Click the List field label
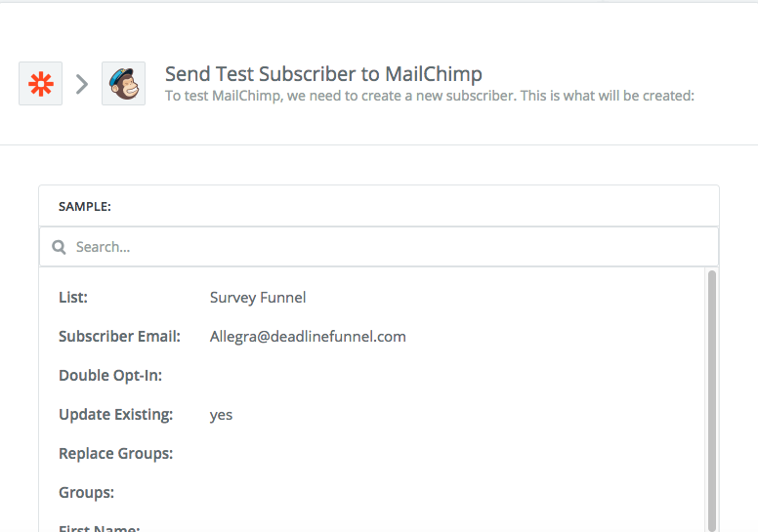This screenshot has width=758, height=532. (x=73, y=298)
